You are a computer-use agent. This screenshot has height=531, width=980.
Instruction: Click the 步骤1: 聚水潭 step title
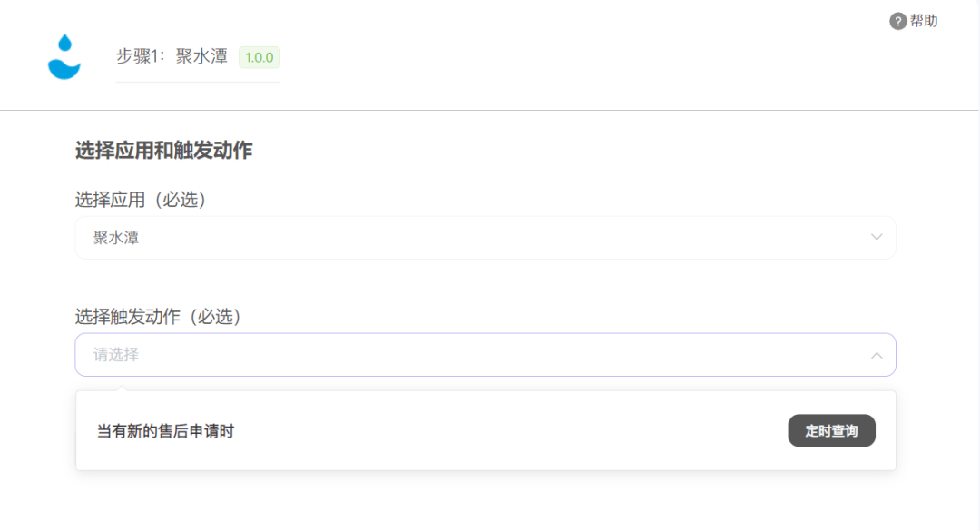173,56
